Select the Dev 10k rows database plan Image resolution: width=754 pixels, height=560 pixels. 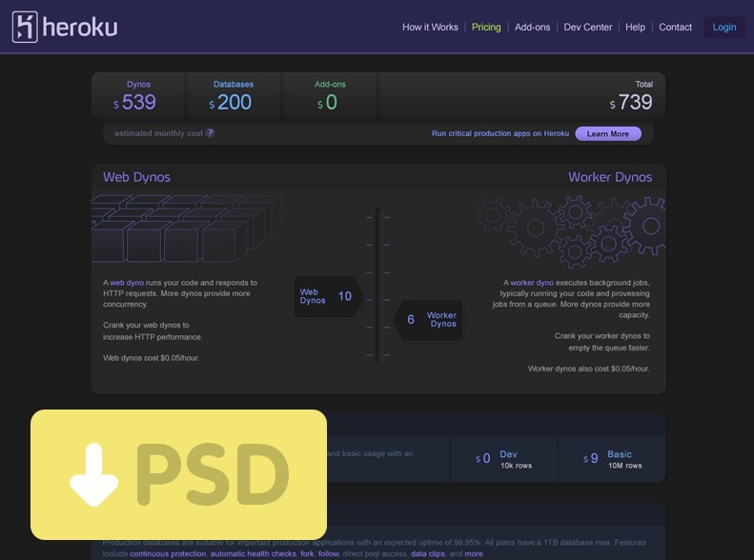[x=504, y=459]
